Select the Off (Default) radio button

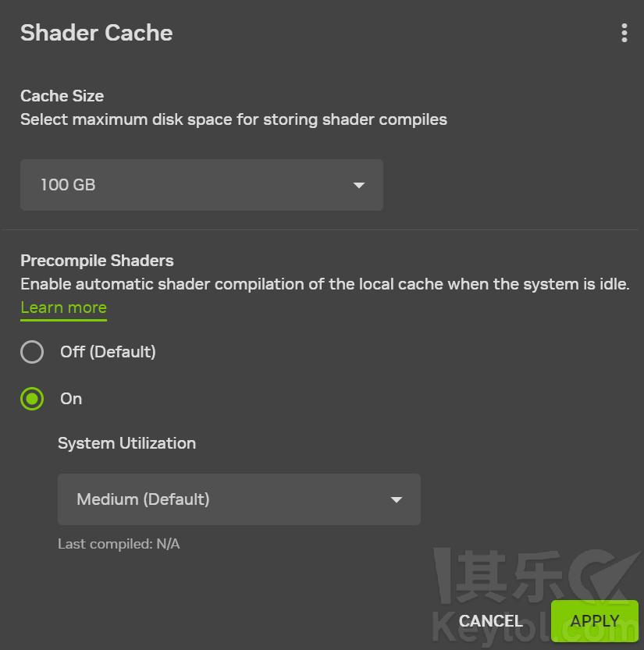pos(32,353)
